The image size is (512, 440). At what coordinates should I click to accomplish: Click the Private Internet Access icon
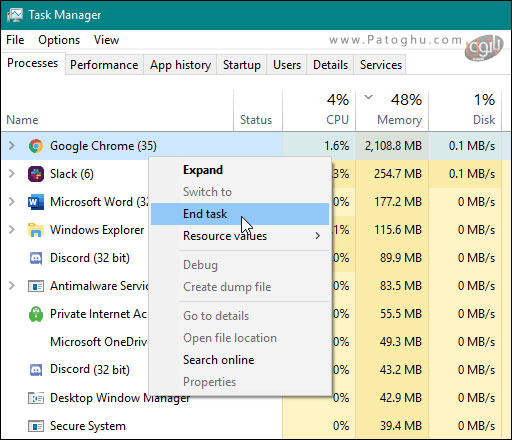[36, 314]
